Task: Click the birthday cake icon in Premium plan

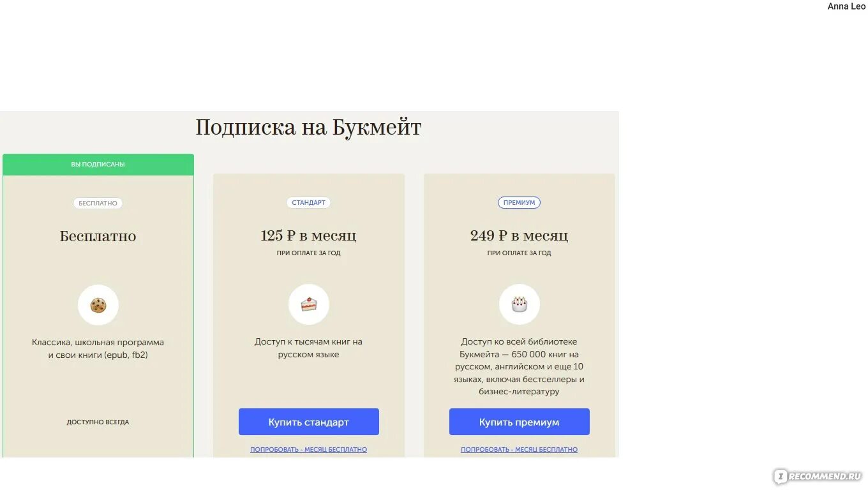Action: tap(520, 304)
